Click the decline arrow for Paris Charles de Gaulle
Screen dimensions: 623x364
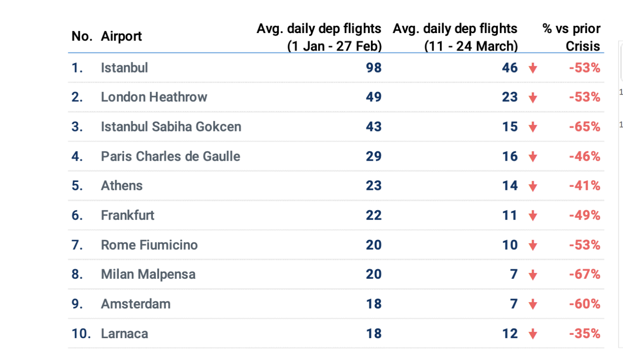[x=533, y=157]
